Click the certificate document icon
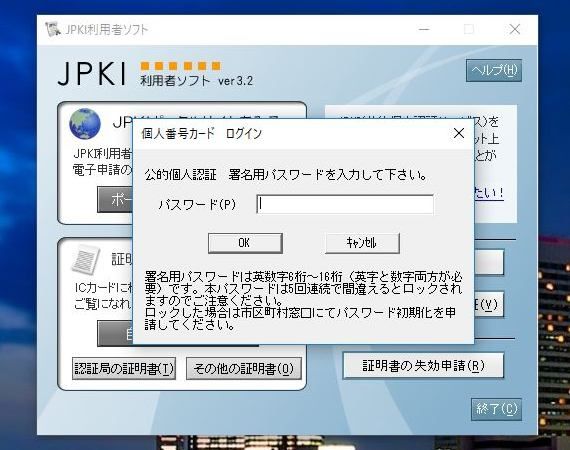 [85, 260]
